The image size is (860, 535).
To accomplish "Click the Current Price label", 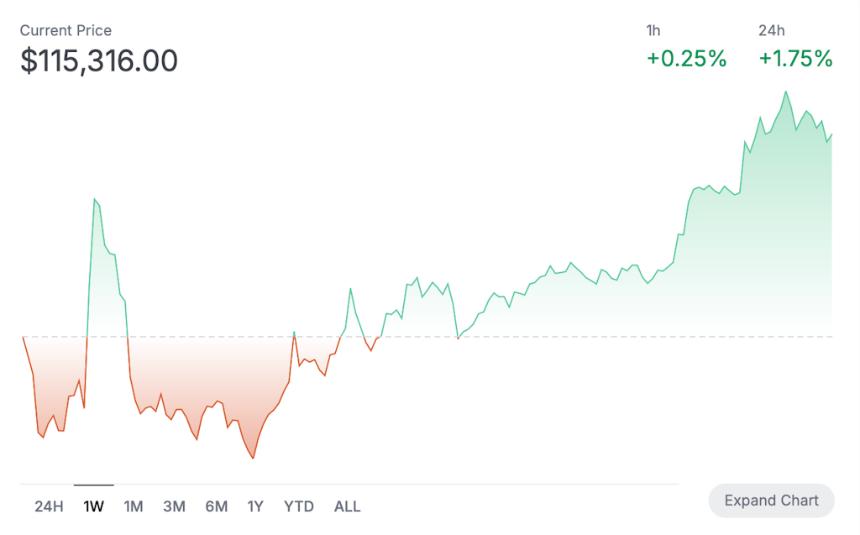I will [66, 31].
